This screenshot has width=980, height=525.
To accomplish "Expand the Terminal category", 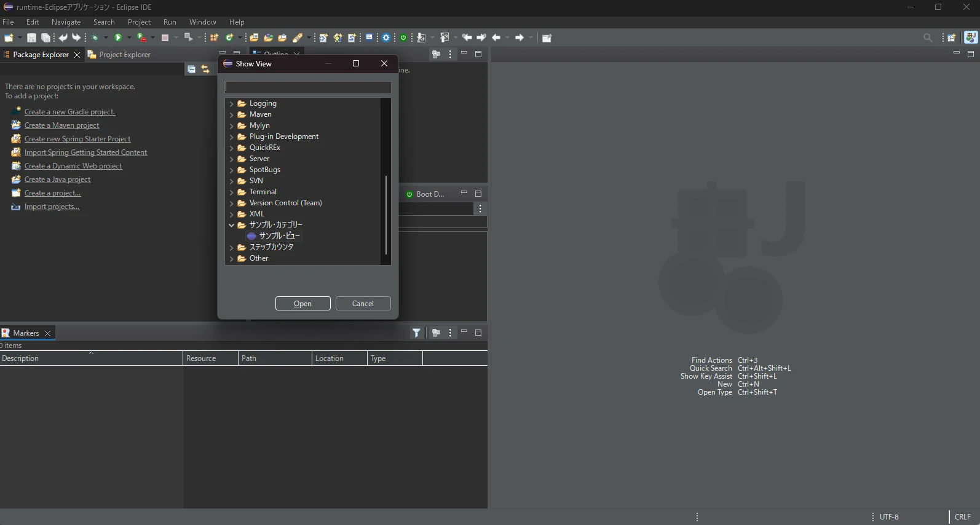I will pyautogui.click(x=231, y=192).
